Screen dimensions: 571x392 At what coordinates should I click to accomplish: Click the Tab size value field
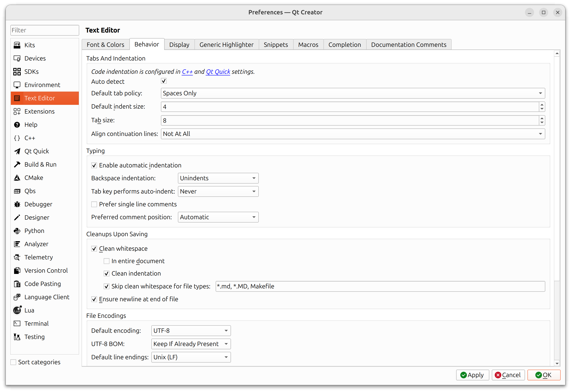[350, 121]
